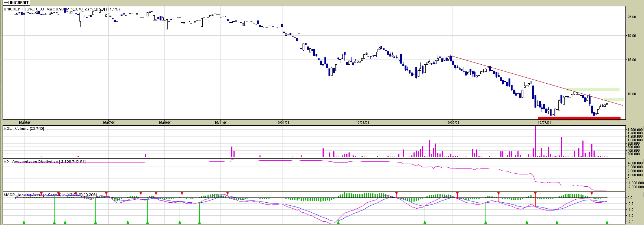This screenshot has width=644, height=225.
Task: Click the tallest volume bar
Action: (535, 141)
